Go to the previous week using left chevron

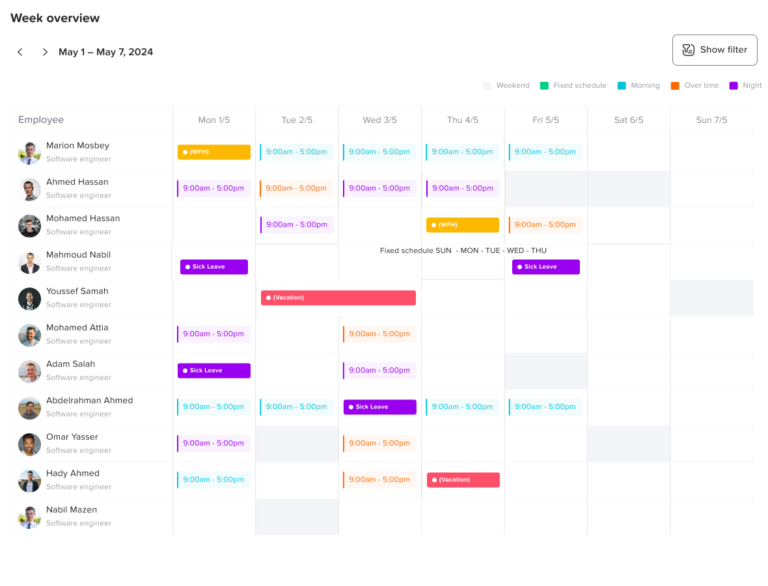coord(20,52)
